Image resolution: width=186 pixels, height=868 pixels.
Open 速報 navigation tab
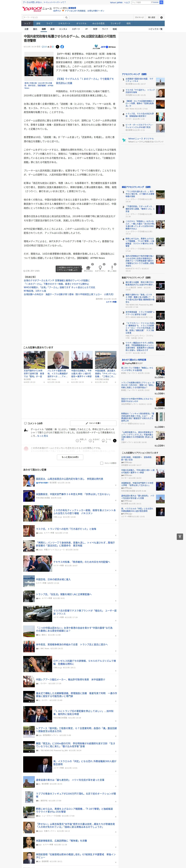coord(38,23)
